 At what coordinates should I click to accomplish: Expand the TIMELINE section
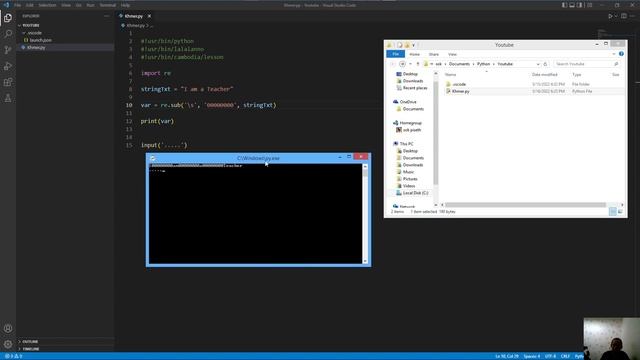pos(65,349)
